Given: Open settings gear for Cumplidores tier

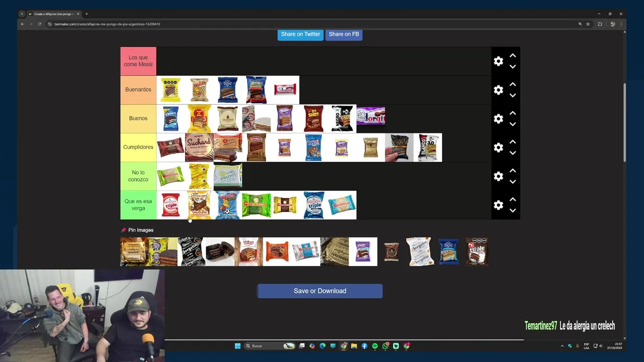Looking at the screenshot, I should (498, 147).
